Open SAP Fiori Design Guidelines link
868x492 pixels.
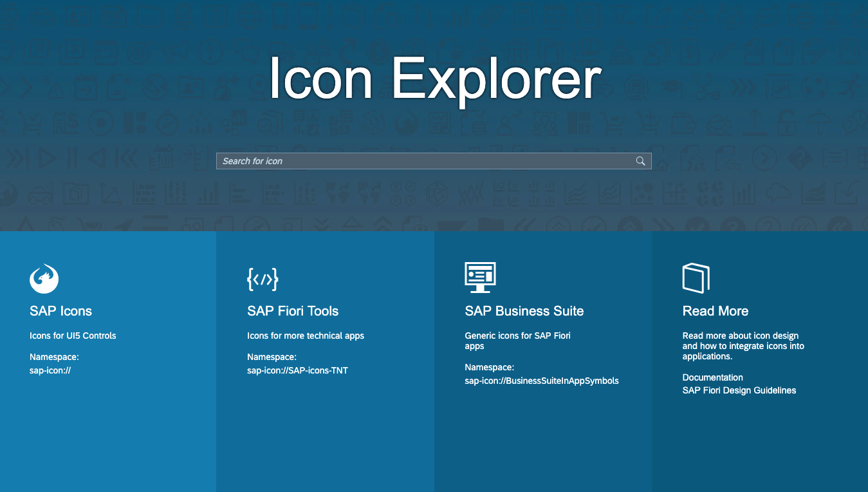[x=739, y=390]
